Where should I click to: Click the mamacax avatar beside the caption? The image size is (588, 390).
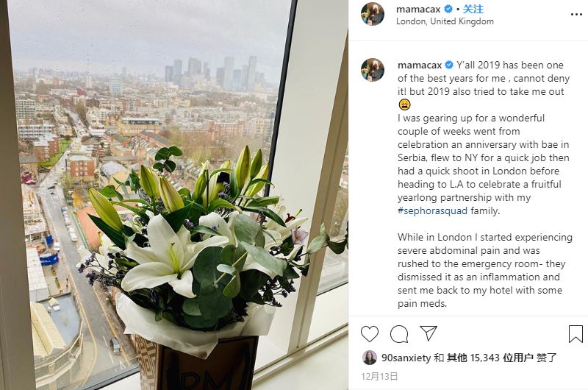tap(373, 70)
